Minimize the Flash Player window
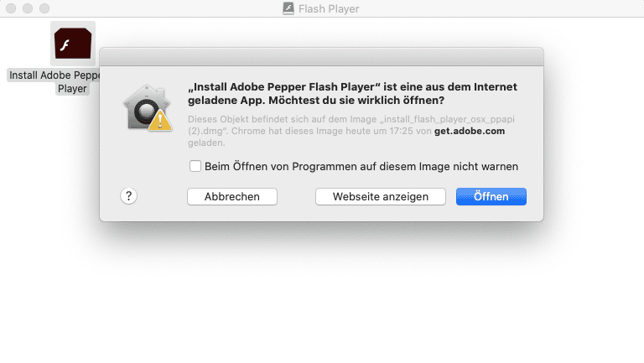The width and height of the screenshot is (644, 363). (28, 8)
